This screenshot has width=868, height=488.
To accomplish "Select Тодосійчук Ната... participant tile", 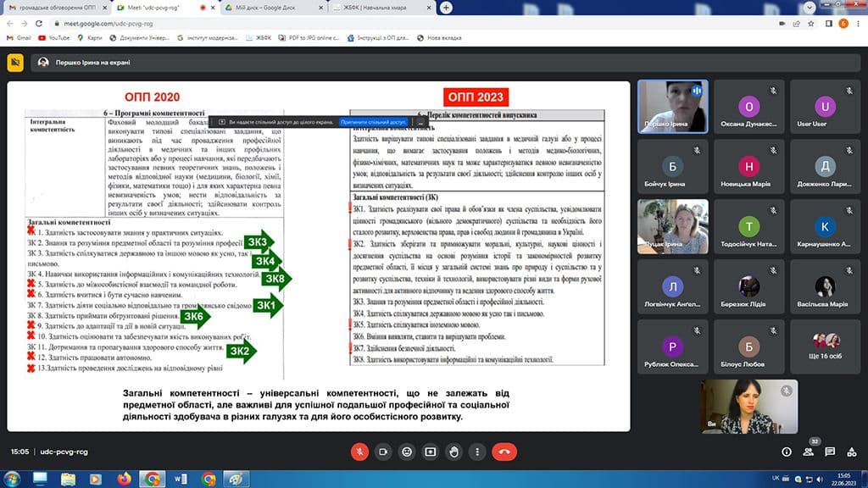I will 748,226.
